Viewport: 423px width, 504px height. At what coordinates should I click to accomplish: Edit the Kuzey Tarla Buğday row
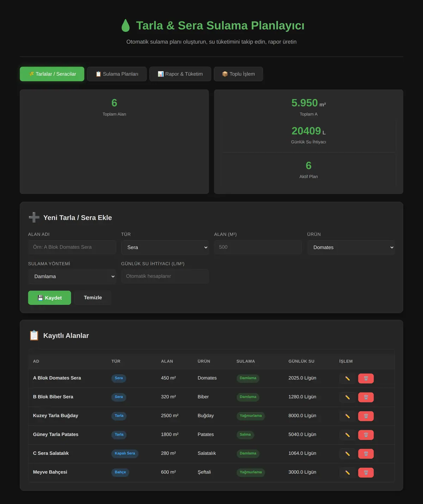348,416
